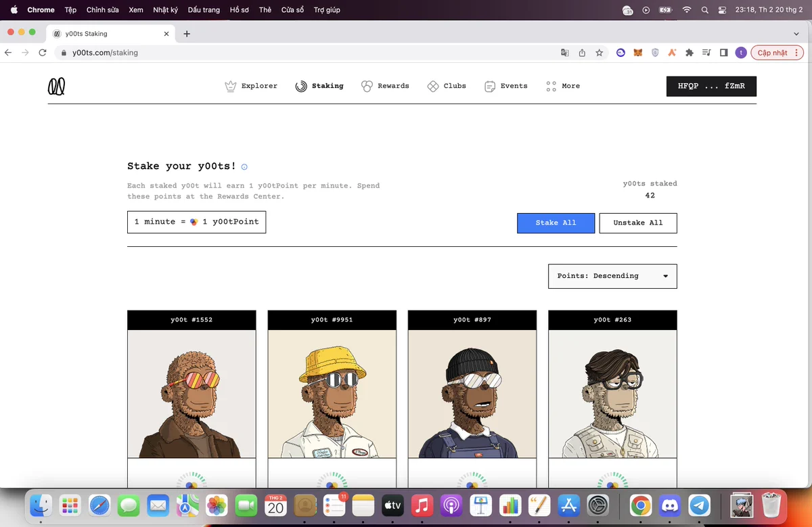The height and width of the screenshot is (527, 812).
Task: Open the purple 't' profile avatar
Action: [x=741, y=53]
